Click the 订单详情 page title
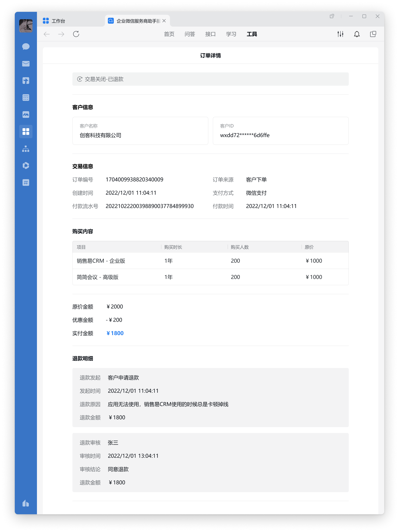399x532 pixels. pos(210,56)
